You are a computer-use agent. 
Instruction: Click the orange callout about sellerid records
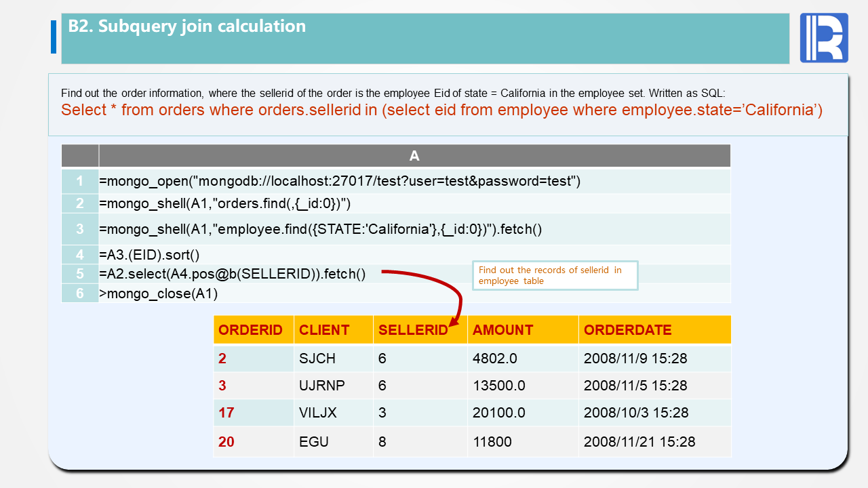pyautogui.click(x=555, y=275)
